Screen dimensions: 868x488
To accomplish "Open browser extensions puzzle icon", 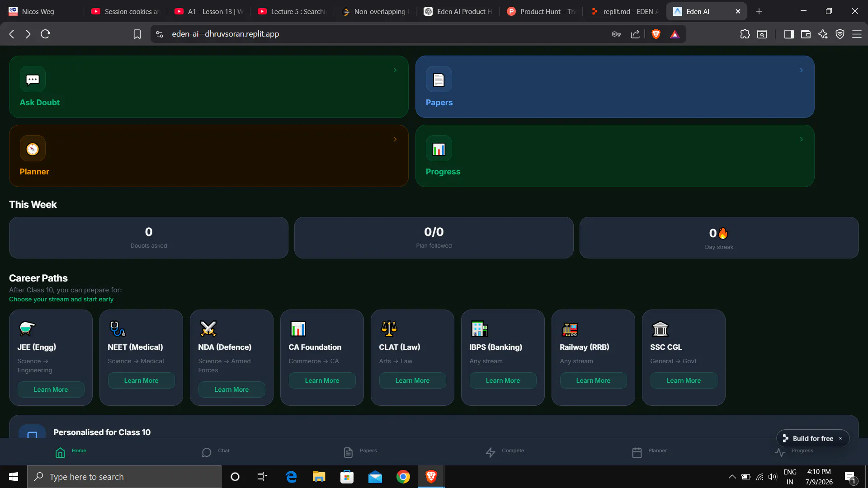I will (x=745, y=34).
